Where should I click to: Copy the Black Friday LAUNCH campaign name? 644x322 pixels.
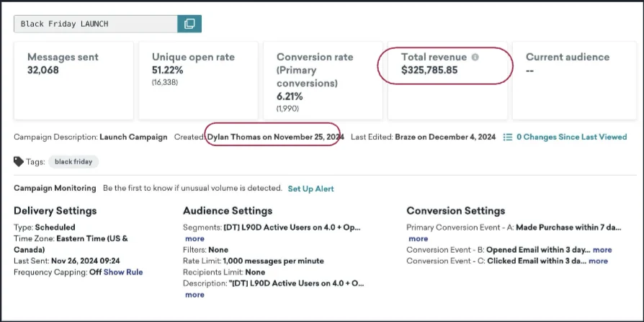(x=189, y=24)
